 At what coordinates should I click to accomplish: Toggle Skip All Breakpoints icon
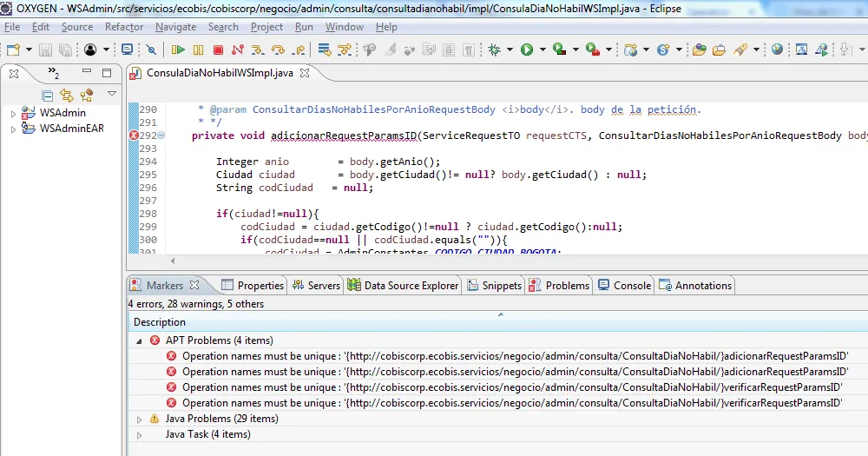151,50
